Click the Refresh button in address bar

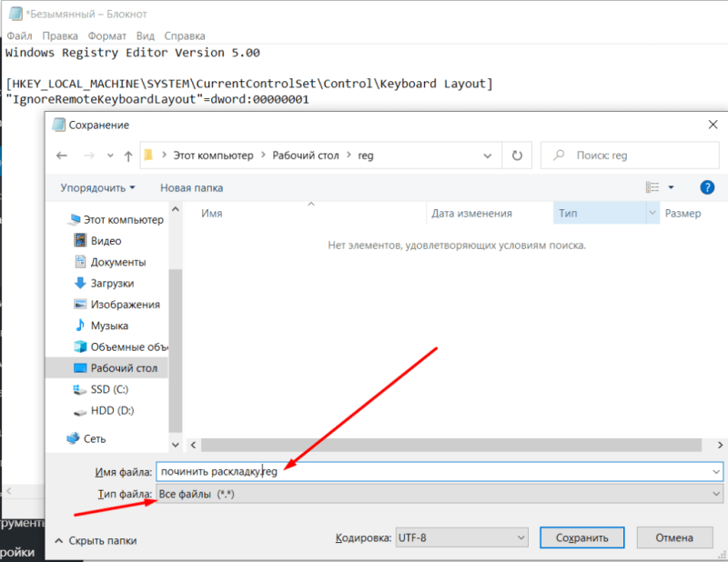(x=517, y=156)
